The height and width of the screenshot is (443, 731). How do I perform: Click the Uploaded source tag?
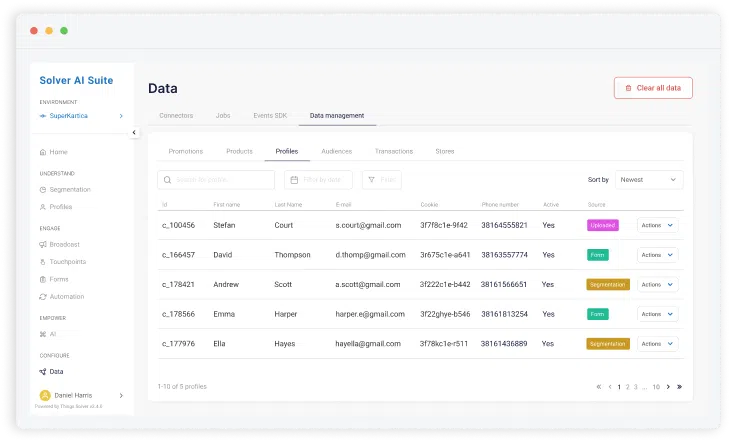[601, 225]
